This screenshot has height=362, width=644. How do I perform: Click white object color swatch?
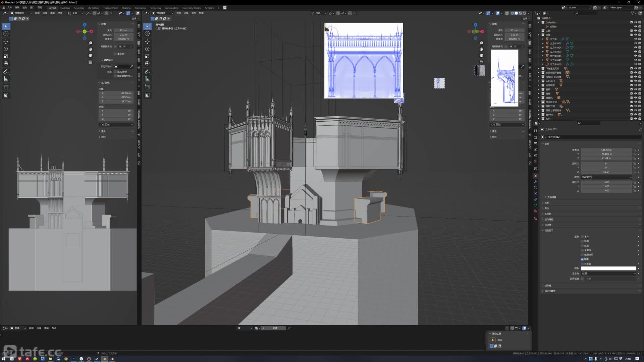tap(608, 268)
